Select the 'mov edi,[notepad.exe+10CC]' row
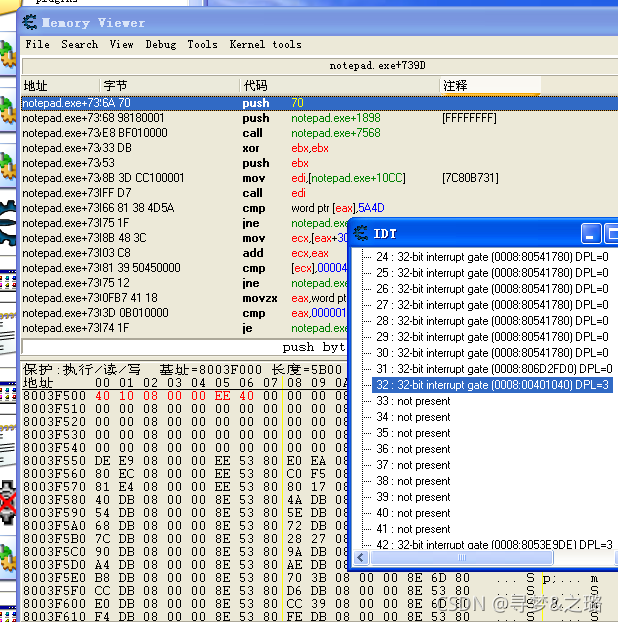 [320, 178]
